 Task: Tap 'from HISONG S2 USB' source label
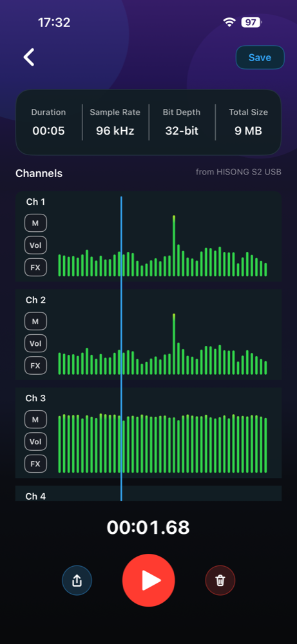tap(238, 172)
